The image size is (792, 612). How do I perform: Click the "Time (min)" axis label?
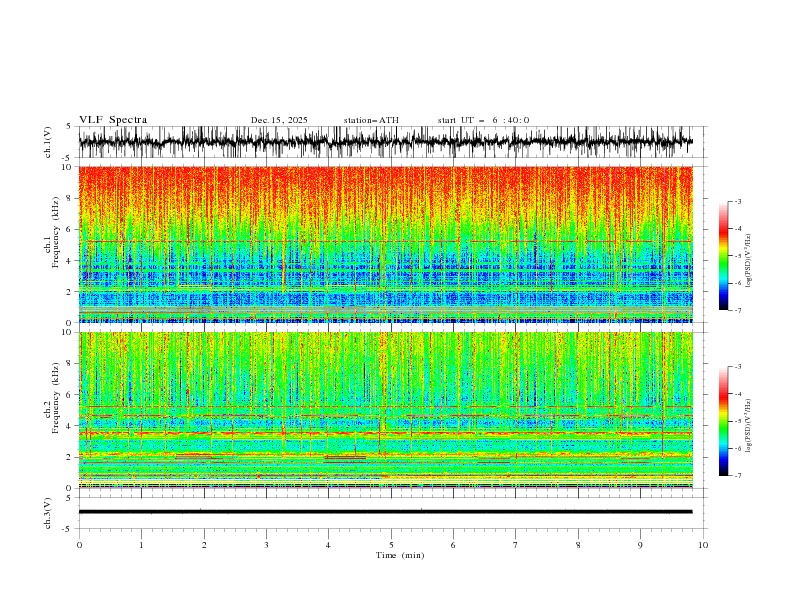pyautogui.click(x=400, y=555)
